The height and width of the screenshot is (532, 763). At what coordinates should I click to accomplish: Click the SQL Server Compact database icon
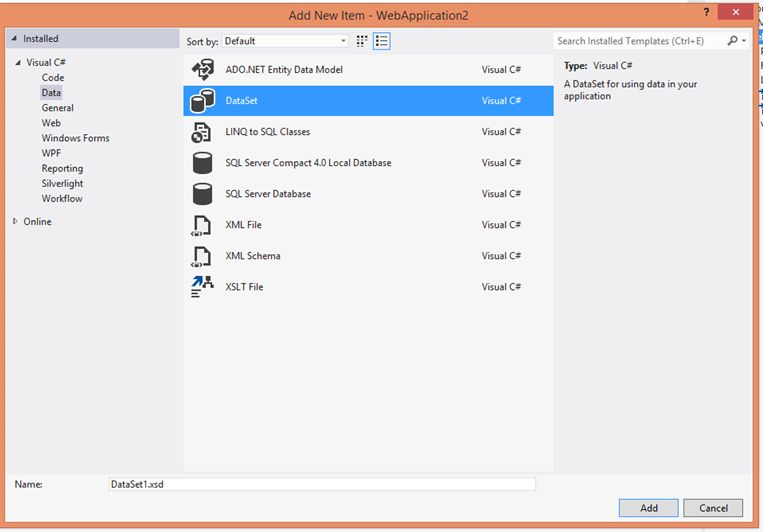coord(202,163)
